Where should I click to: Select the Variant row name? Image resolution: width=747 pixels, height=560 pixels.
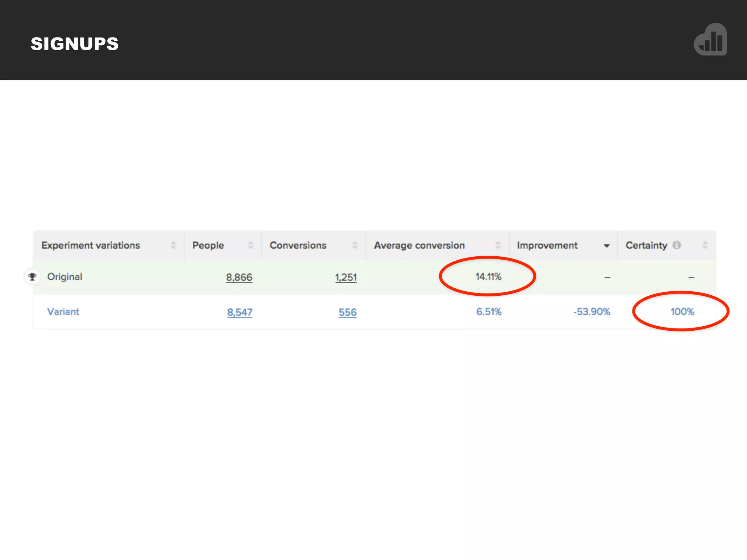click(63, 312)
